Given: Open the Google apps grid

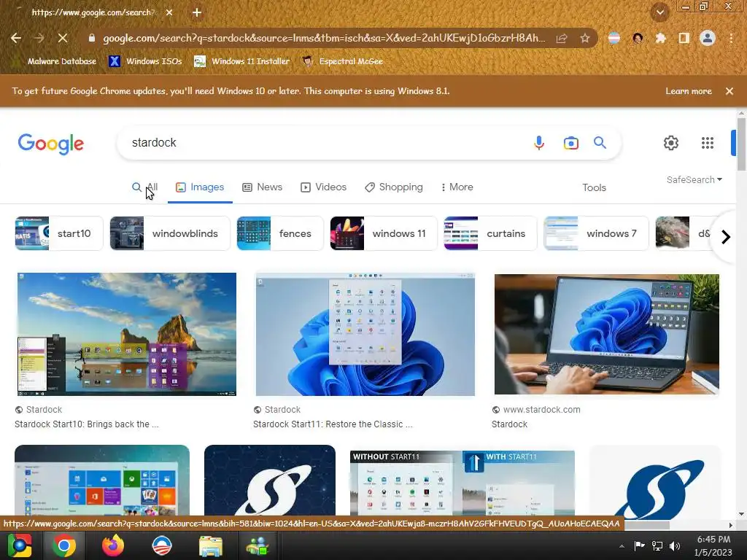Looking at the screenshot, I should click(x=708, y=143).
